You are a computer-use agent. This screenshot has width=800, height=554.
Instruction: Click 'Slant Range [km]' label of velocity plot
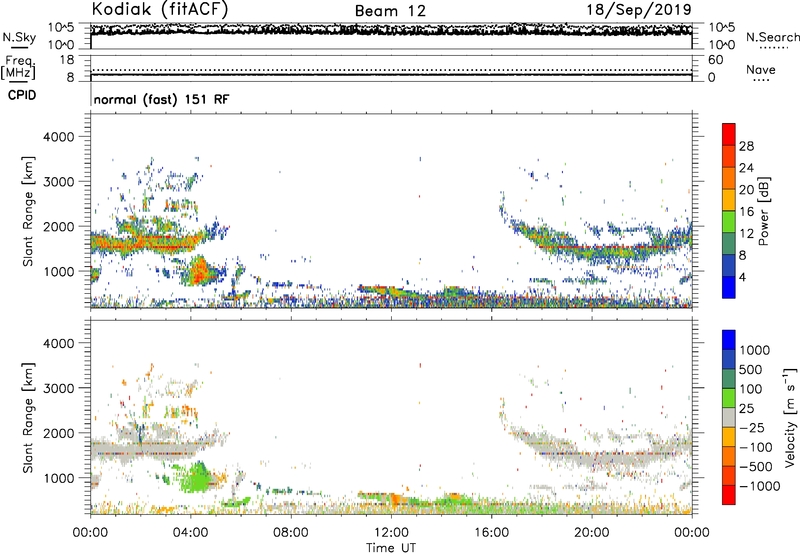28,417
